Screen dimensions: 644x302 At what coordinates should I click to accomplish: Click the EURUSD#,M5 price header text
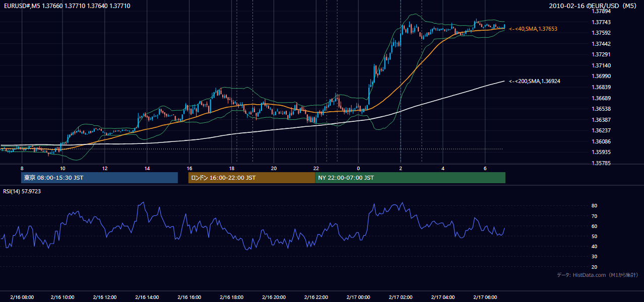pyautogui.click(x=67, y=6)
